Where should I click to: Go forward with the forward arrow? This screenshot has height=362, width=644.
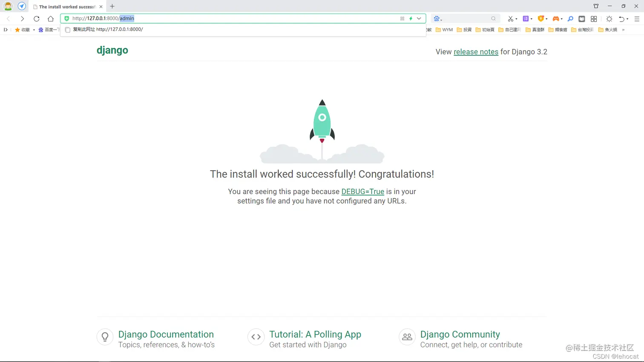(x=22, y=19)
